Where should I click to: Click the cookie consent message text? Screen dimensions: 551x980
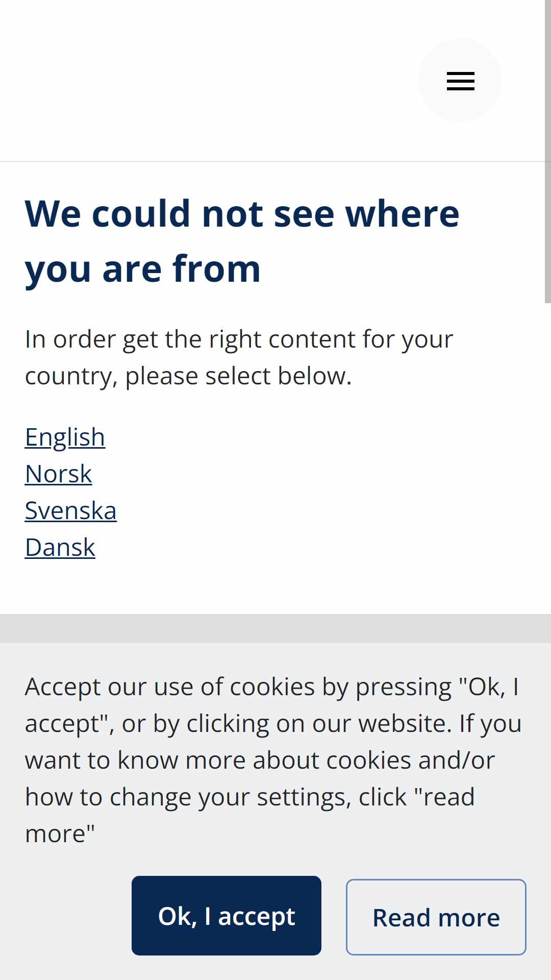[x=273, y=760]
